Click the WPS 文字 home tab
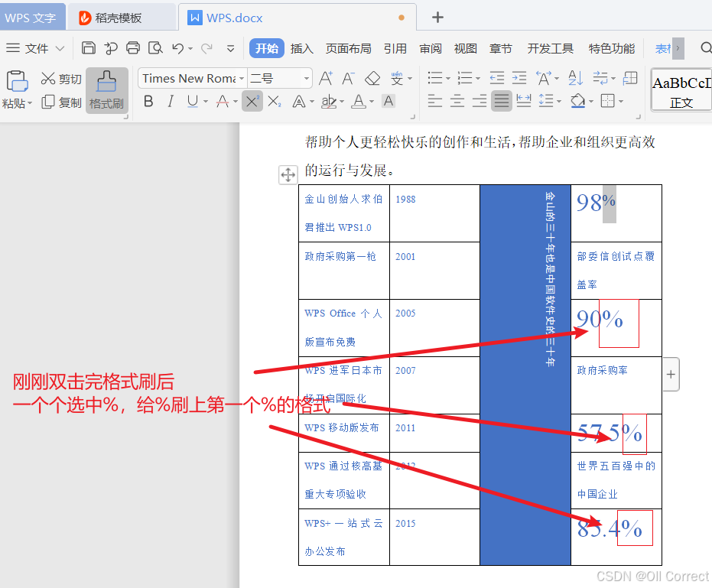 (32, 18)
